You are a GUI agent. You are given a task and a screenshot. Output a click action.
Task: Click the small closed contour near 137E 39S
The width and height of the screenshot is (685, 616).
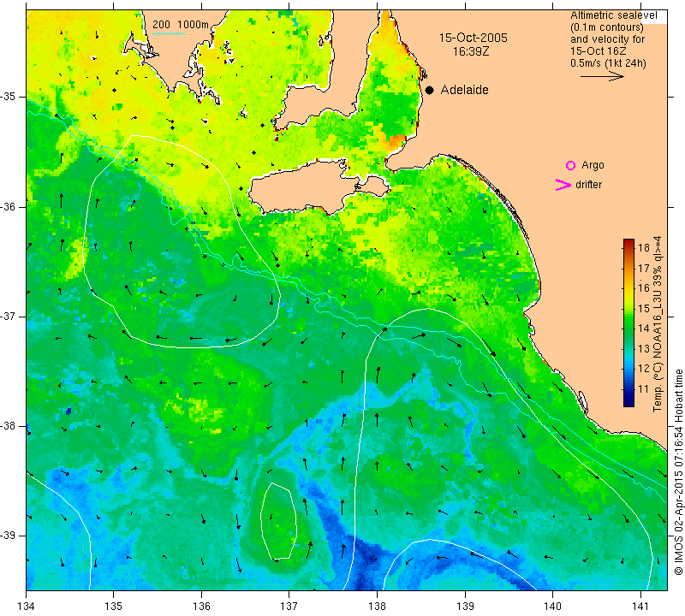[279, 521]
